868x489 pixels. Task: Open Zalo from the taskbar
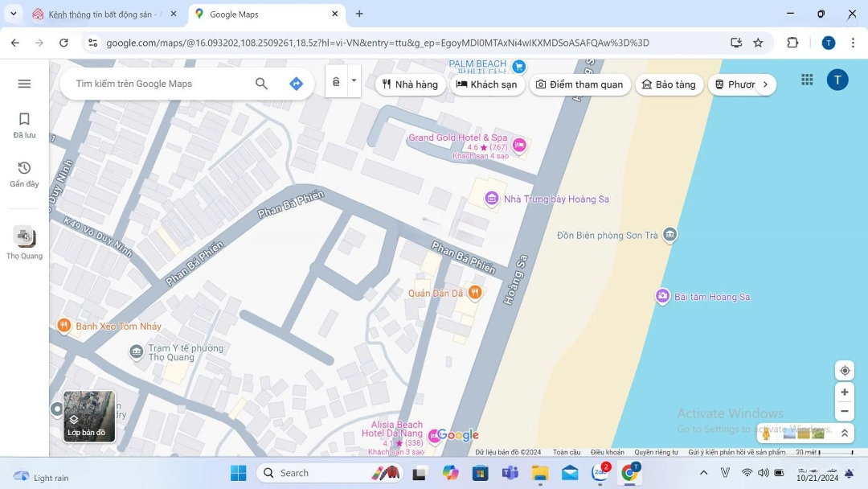tap(600, 473)
